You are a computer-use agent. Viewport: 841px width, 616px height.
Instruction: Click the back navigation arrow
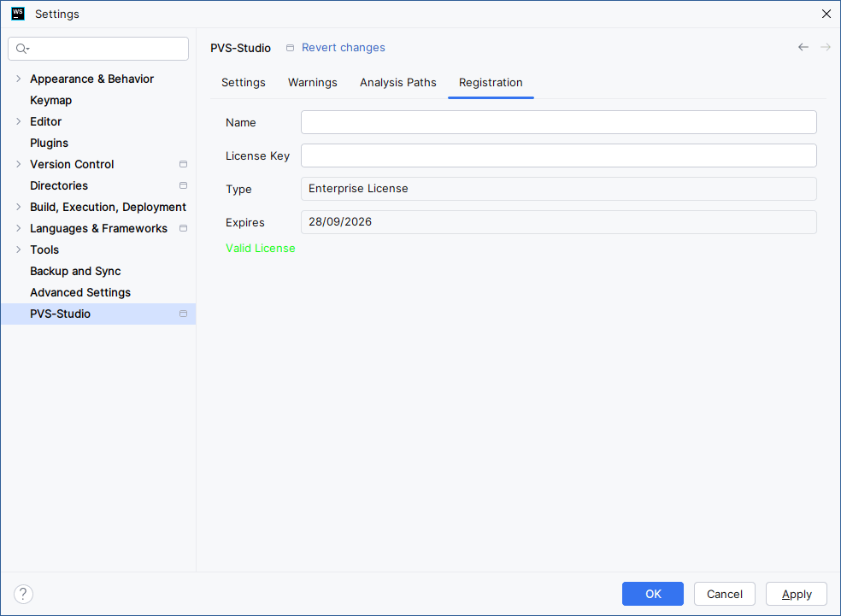click(x=803, y=47)
